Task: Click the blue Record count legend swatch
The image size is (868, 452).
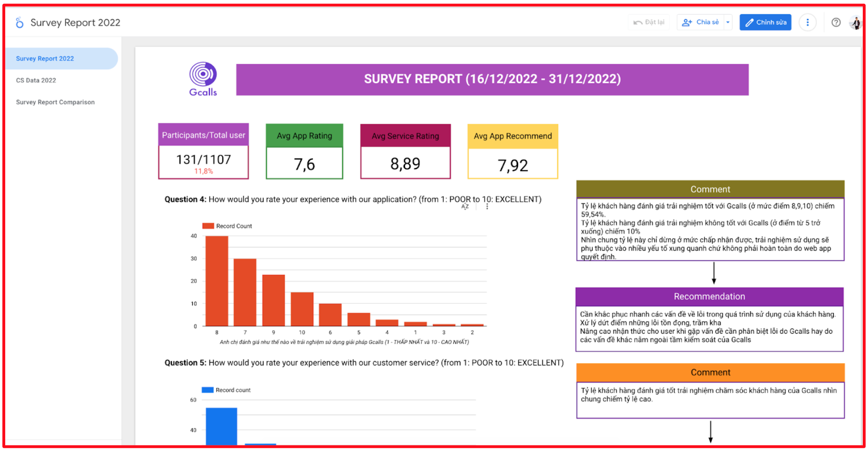Action: (x=208, y=390)
